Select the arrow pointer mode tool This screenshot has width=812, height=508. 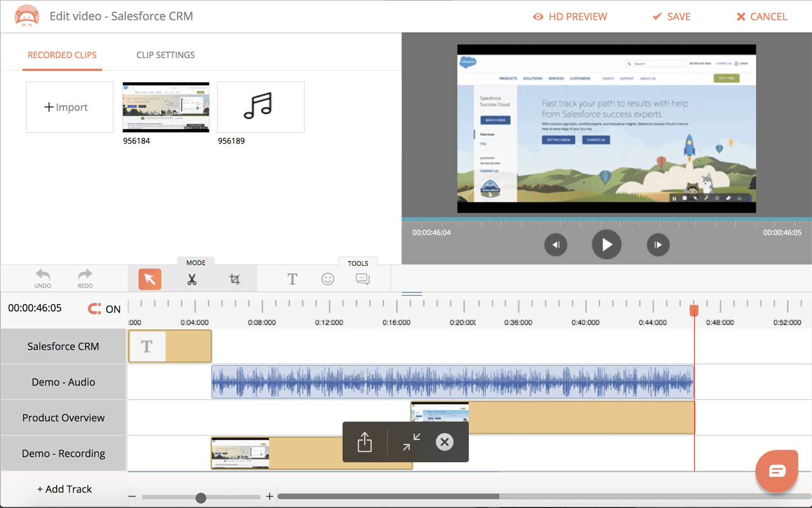pyautogui.click(x=150, y=279)
